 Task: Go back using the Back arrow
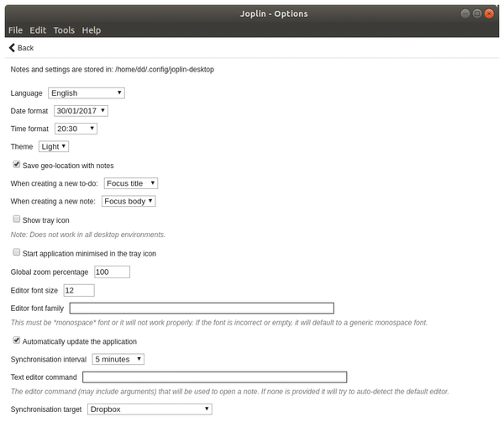[12, 48]
